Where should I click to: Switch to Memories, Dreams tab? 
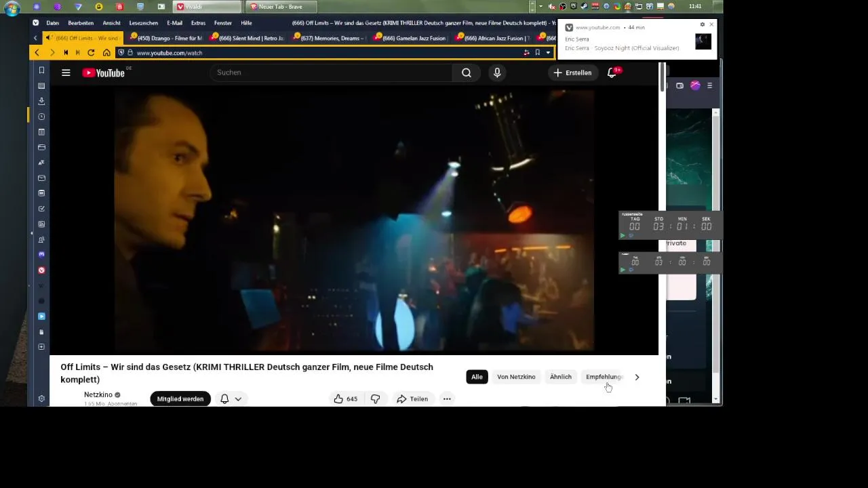pos(329,38)
